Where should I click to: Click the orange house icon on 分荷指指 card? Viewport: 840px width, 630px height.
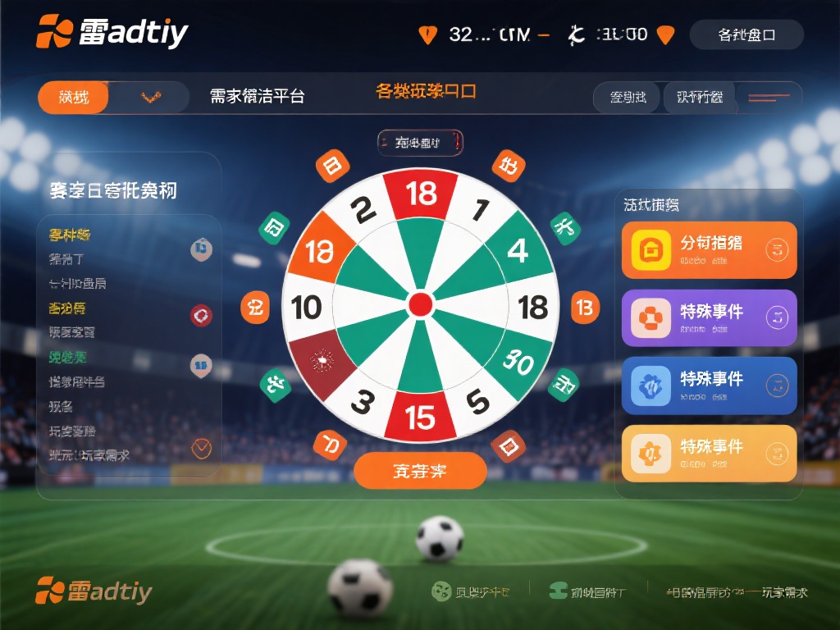pyautogui.click(x=651, y=249)
